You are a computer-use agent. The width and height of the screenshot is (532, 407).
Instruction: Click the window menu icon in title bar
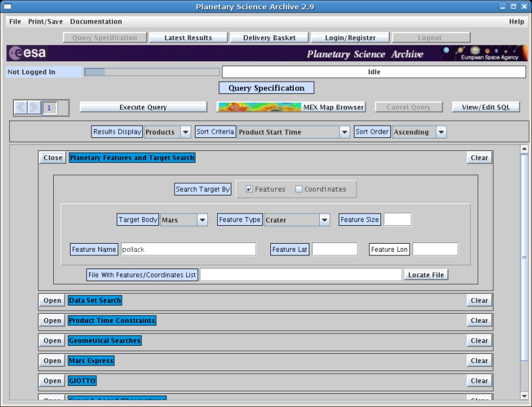7,6
